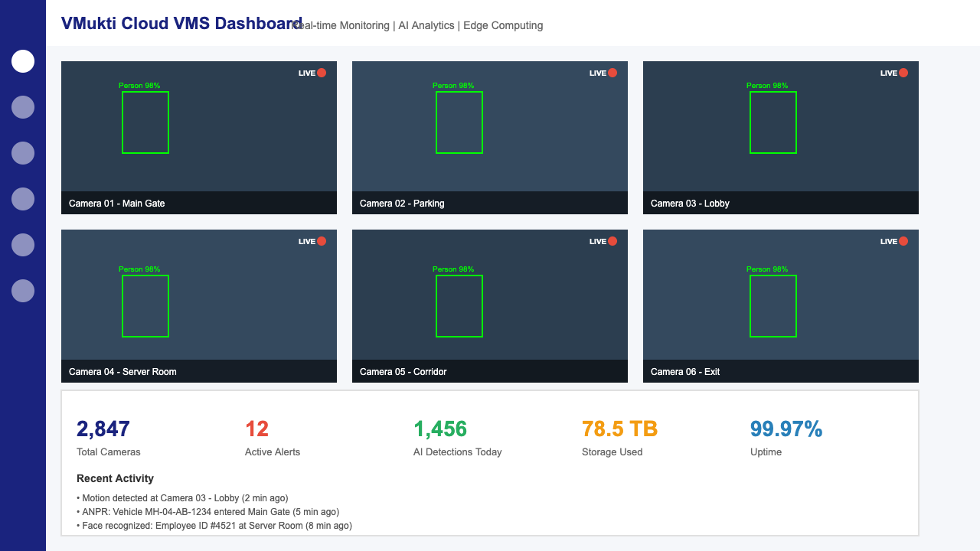Select the Person 98% detection box in Lobby feed
Image resolution: width=980 pixels, height=551 pixels.
(x=773, y=122)
